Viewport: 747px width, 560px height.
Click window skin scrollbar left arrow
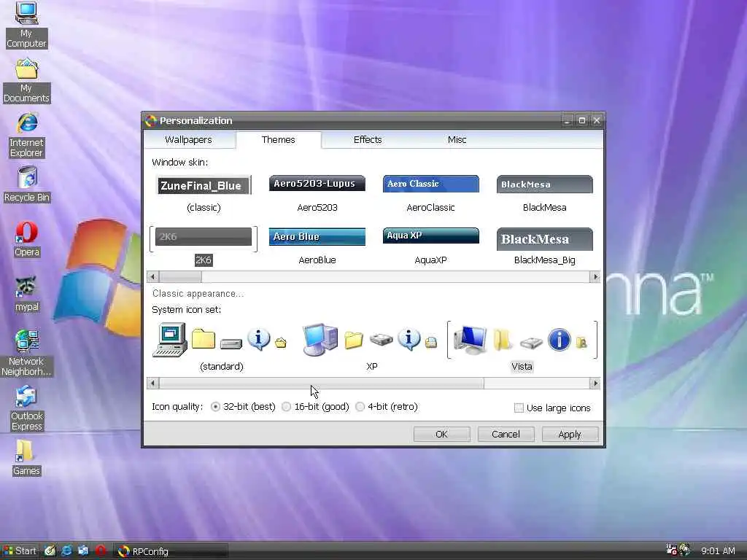pyautogui.click(x=152, y=276)
